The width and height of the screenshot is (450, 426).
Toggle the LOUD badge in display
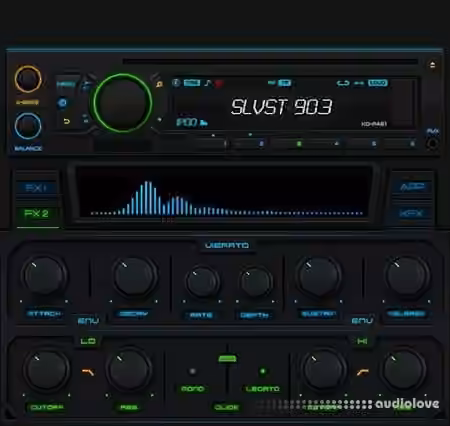pyautogui.click(x=378, y=83)
